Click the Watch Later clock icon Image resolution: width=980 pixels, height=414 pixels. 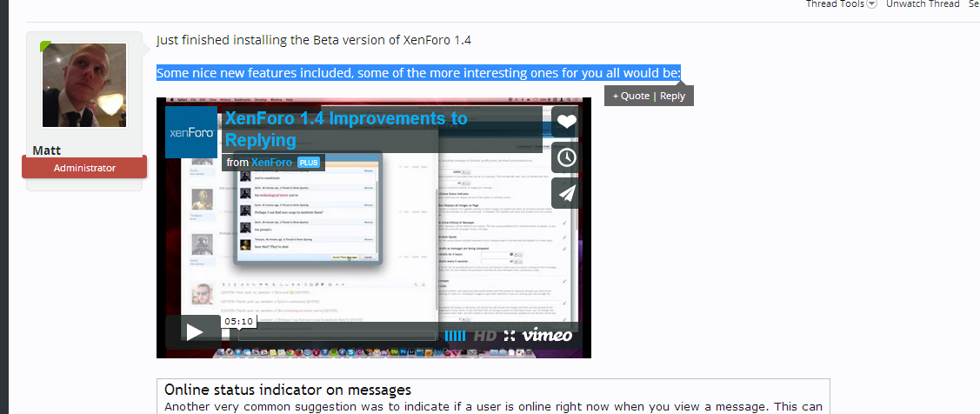(x=567, y=157)
